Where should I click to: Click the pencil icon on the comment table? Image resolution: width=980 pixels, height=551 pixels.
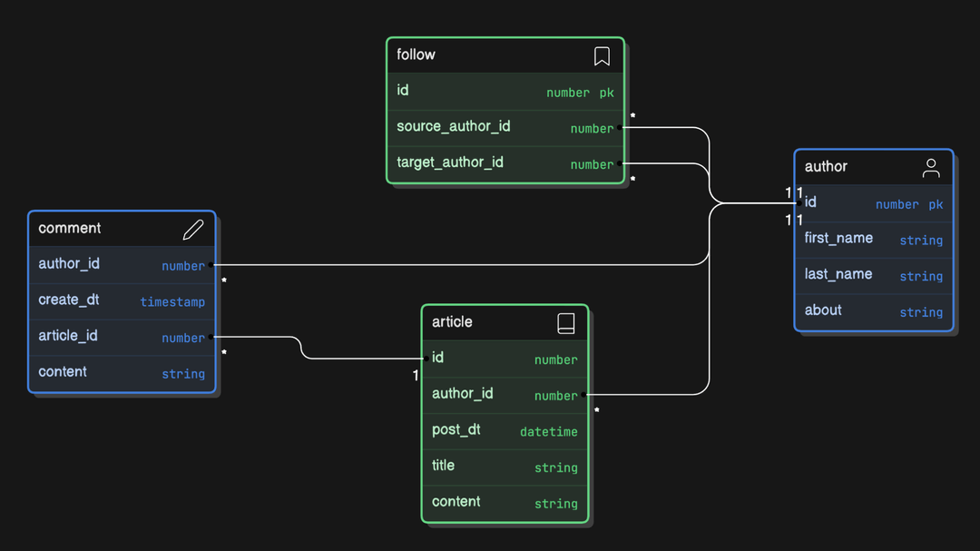(x=193, y=230)
